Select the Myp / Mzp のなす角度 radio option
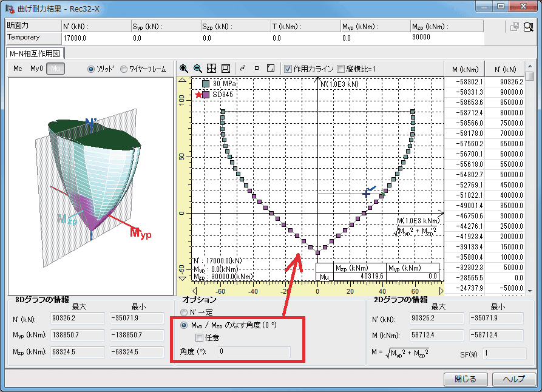542x392 pixels. [x=184, y=325]
